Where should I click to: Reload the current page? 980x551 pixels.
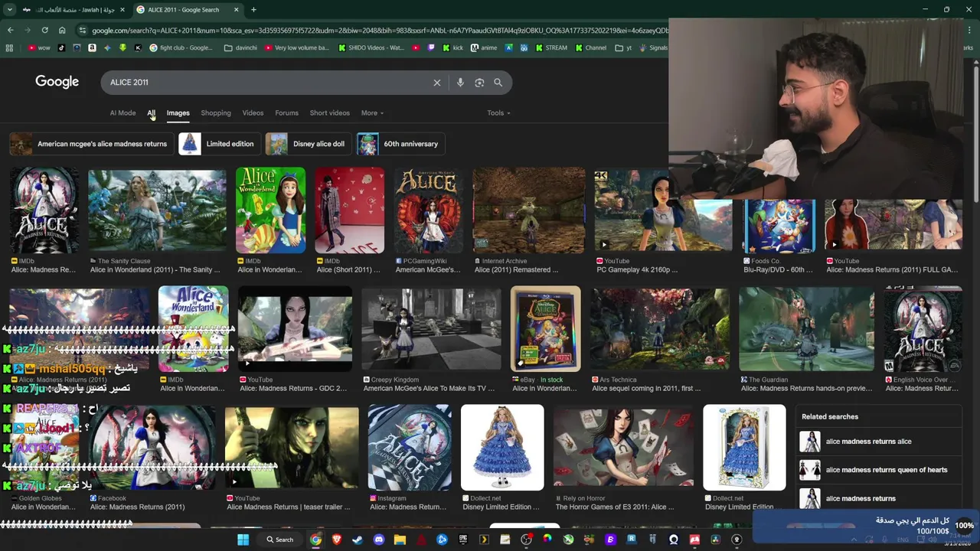pos(44,30)
